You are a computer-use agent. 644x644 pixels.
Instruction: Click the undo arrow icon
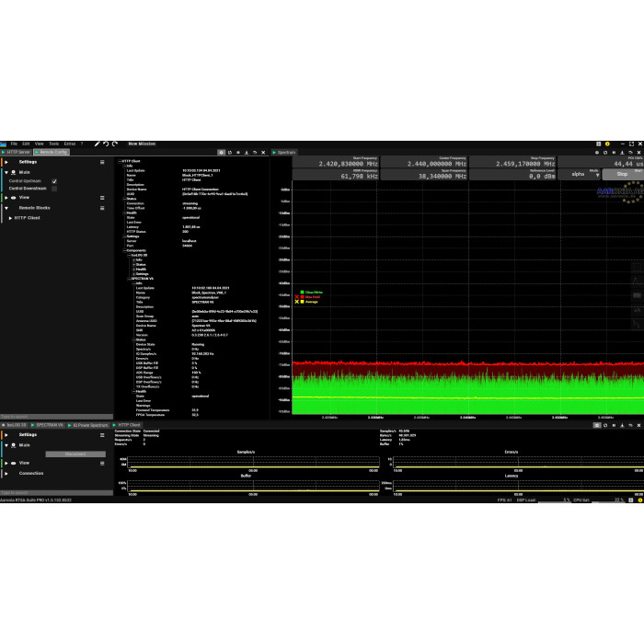click(106, 144)
